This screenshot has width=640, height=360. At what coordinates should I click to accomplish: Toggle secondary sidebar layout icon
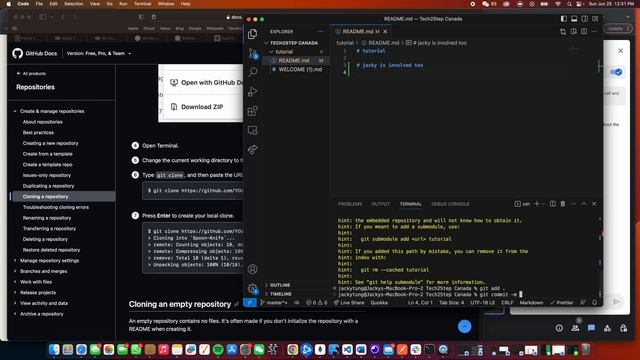pyautogui.click(x=585, y=19)
